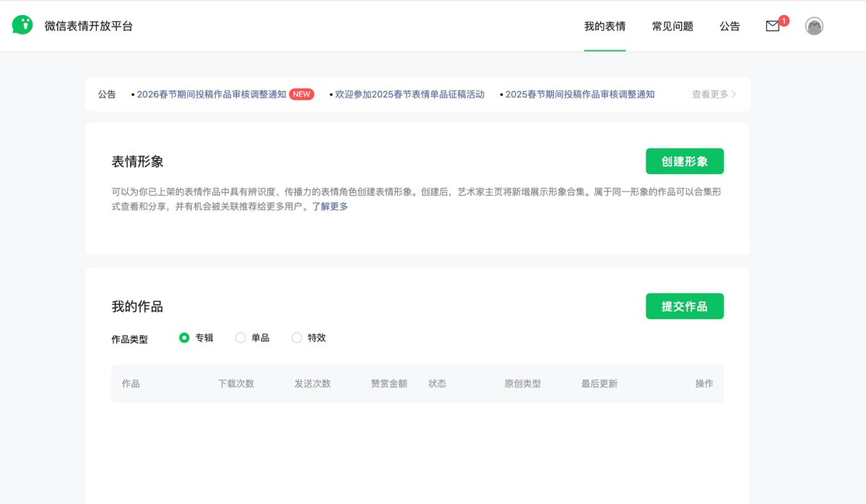Click the 公告 label in announcement bar

[107, 95]
